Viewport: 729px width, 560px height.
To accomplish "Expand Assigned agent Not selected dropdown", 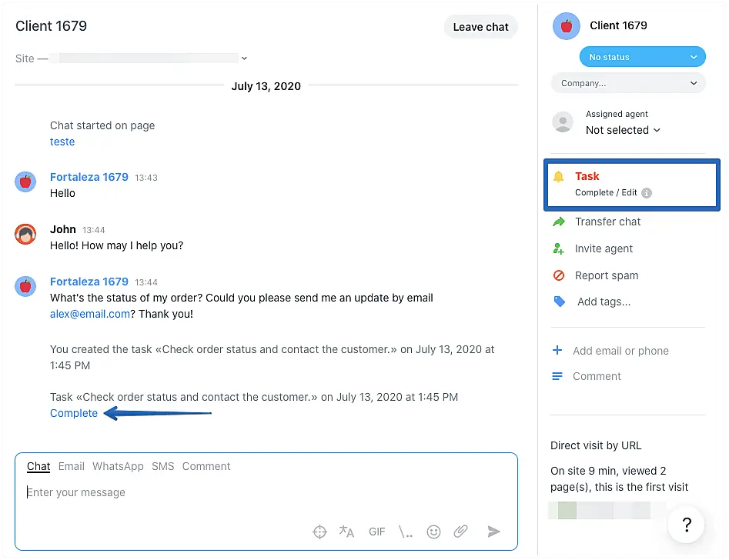I will pos(623,131).
